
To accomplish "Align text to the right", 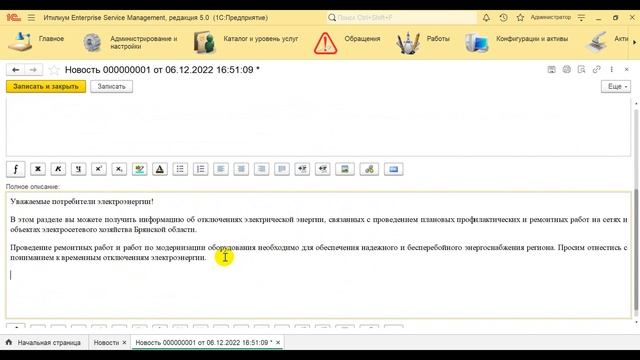I will click(262, 169).
